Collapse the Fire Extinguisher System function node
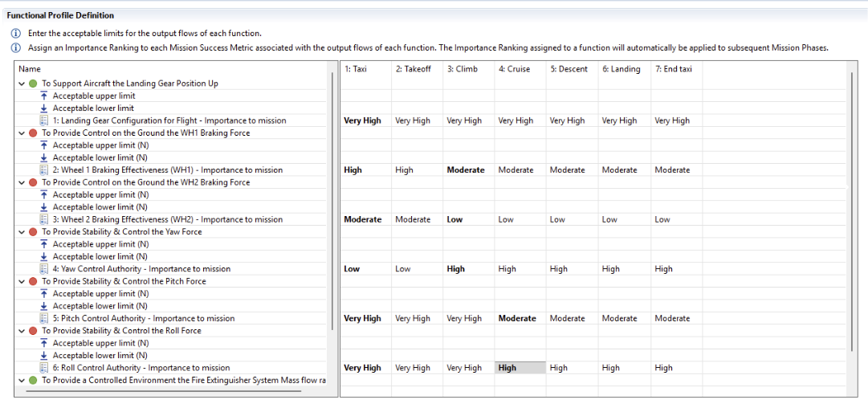This screenshot has width=868, height=404. point(22,380)
